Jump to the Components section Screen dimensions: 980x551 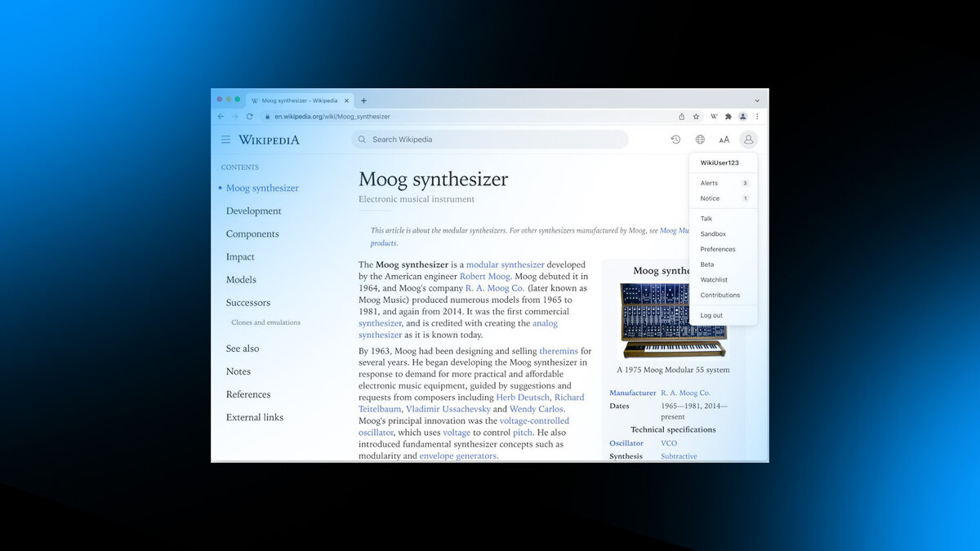[252, 233]
